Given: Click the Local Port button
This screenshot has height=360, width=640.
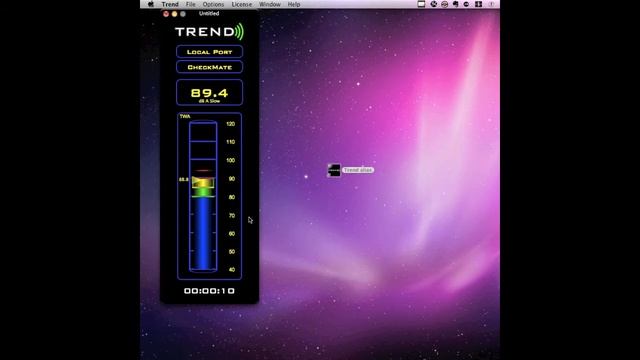Looking at the screenshot, I should 209,52.
